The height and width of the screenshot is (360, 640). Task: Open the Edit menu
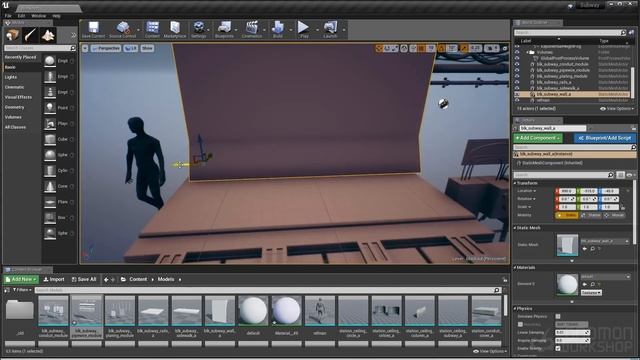click(x=21, y=16)
